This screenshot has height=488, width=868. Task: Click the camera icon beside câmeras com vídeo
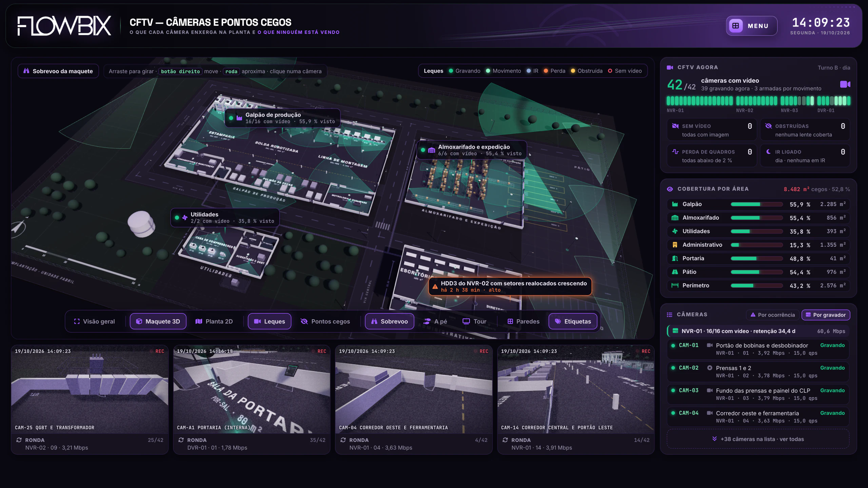tap(845, 84)
